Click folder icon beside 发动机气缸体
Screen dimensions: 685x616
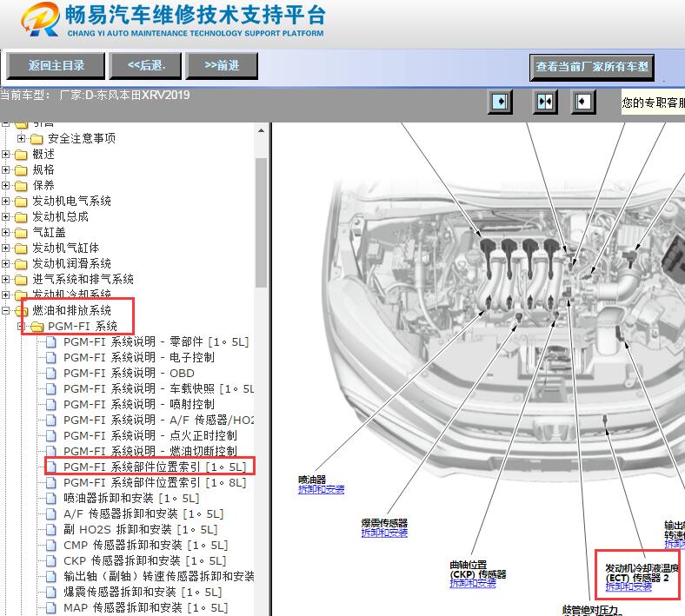tap(21, 248)
